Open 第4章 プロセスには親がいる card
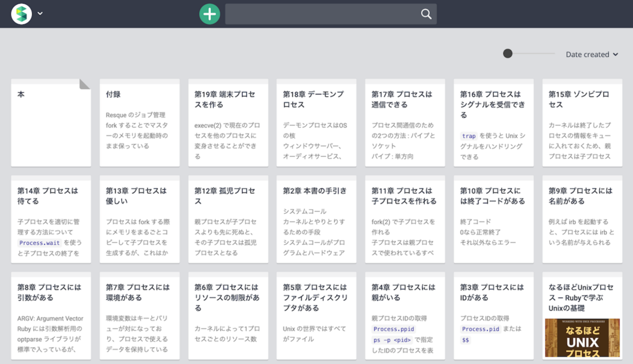This screenshot has width=633, height=364. click(x=405, y=315)
